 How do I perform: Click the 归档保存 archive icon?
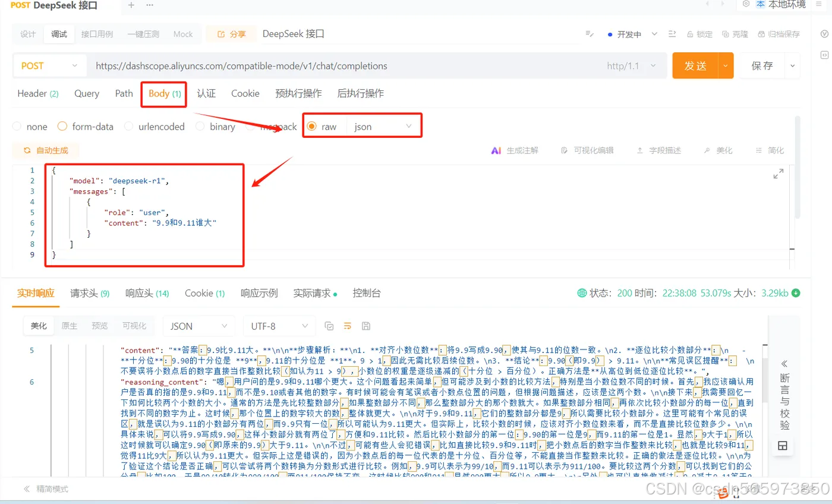(x=762, y=34)
